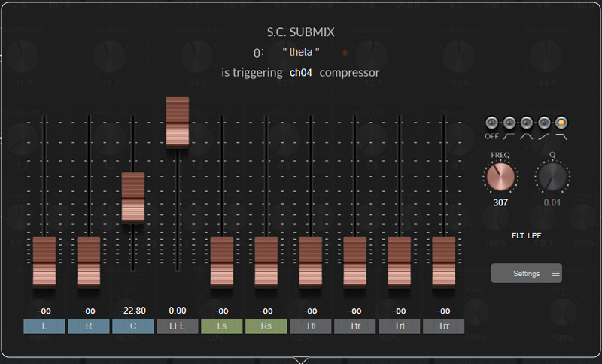
Task: Select the band-pass filter shape
Action: coord(526,123)
